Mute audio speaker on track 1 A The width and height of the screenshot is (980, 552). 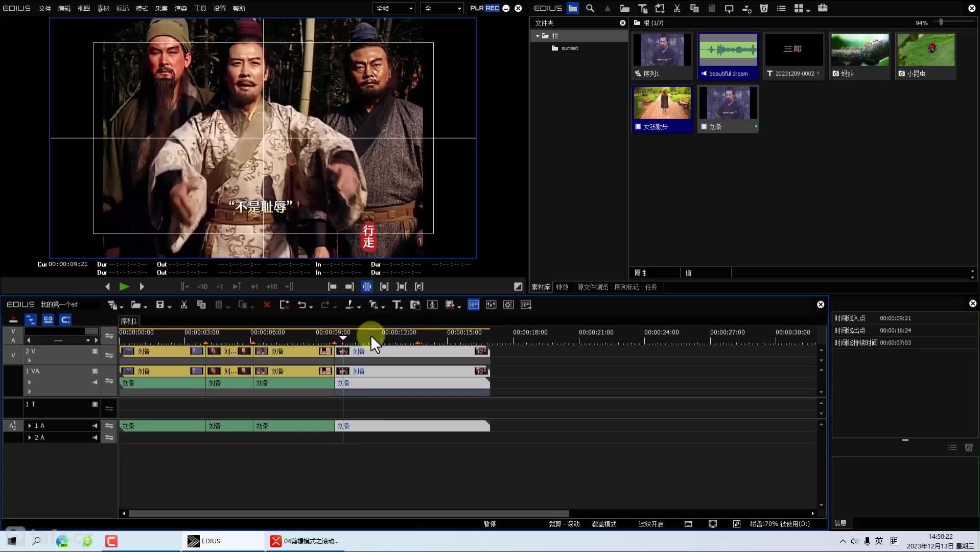pos(95,426)
